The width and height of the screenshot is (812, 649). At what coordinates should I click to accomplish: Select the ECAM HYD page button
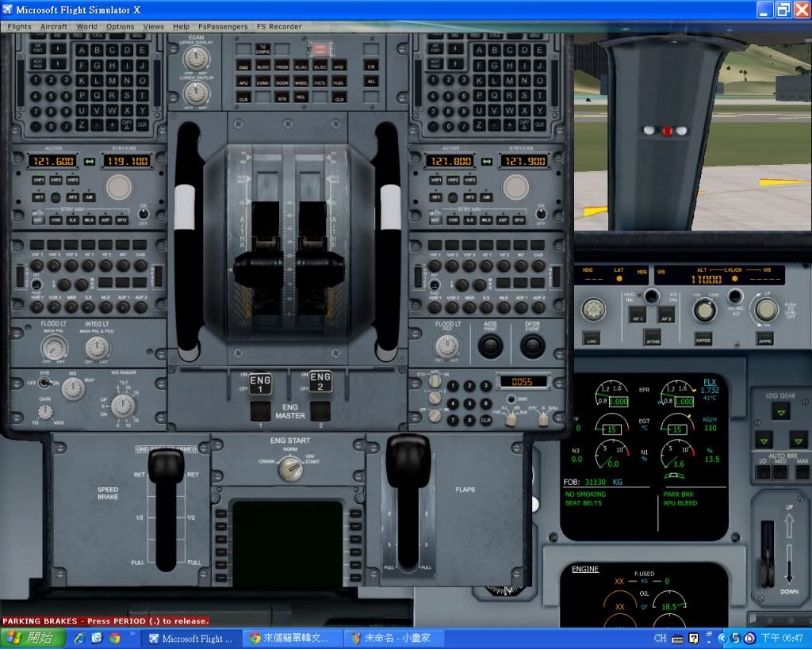339,67
